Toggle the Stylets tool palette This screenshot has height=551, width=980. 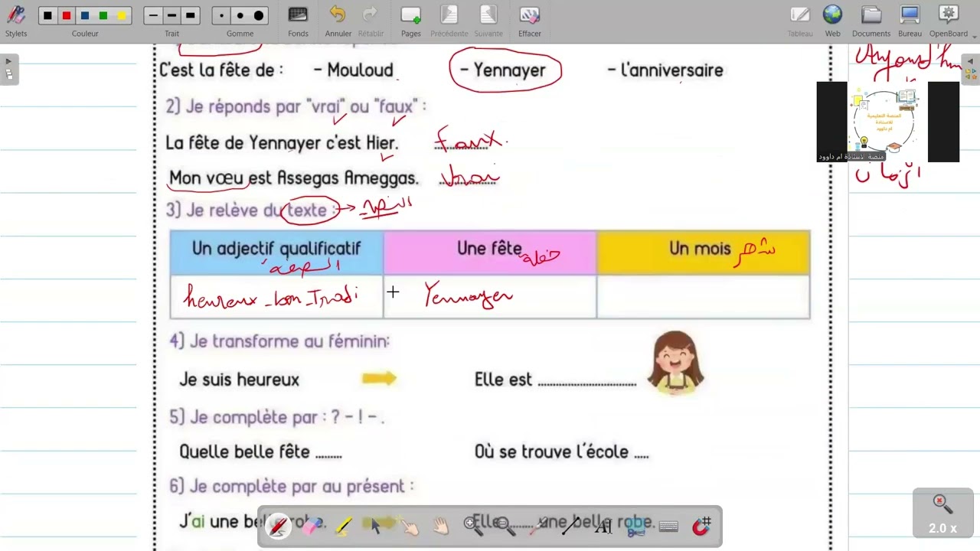click(15, 21)
